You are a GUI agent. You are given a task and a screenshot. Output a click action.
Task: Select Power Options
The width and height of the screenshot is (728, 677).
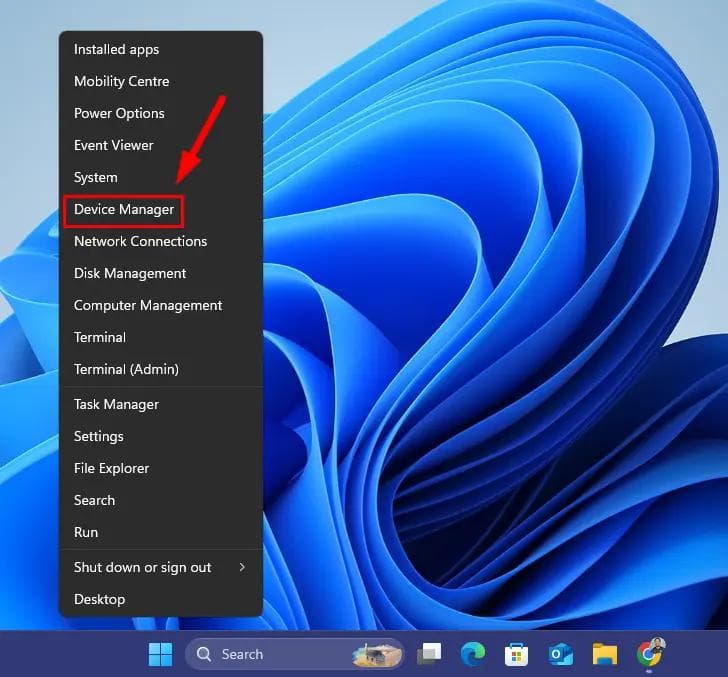click(x=161, y=113)
